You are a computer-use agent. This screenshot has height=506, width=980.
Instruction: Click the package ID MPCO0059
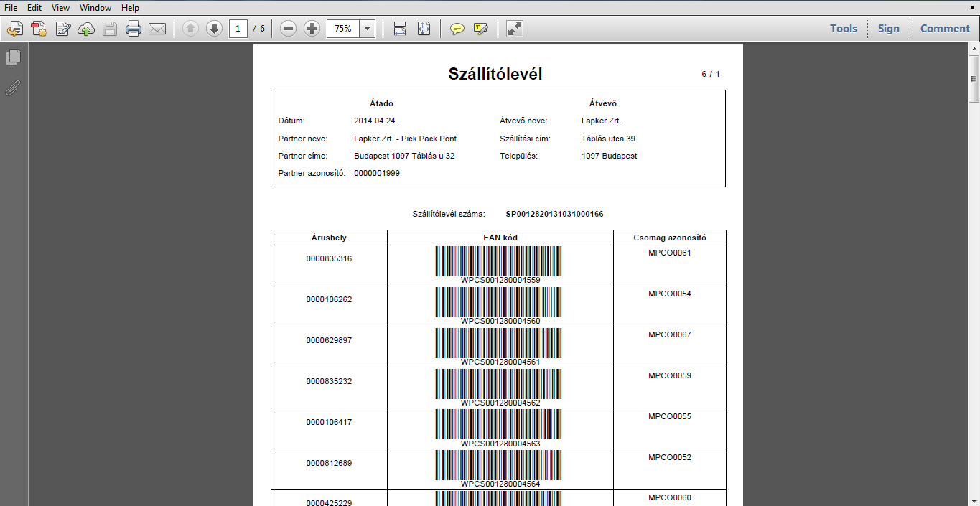(670, 375)
